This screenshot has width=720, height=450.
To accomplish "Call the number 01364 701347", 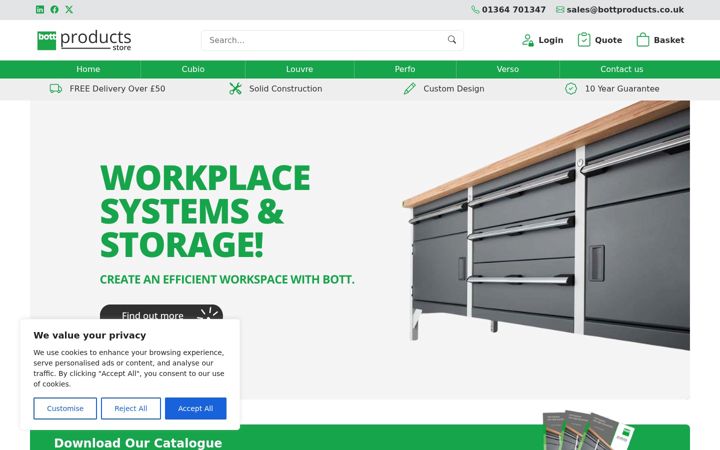I will point(514,10).
